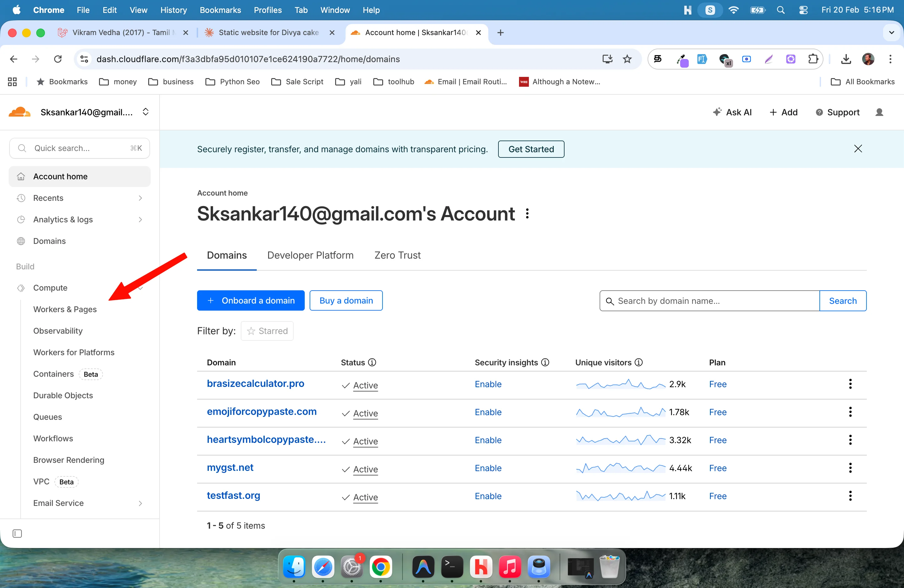
Task: Expand the account switcher chevron
Action: click(x=145, y=112)
